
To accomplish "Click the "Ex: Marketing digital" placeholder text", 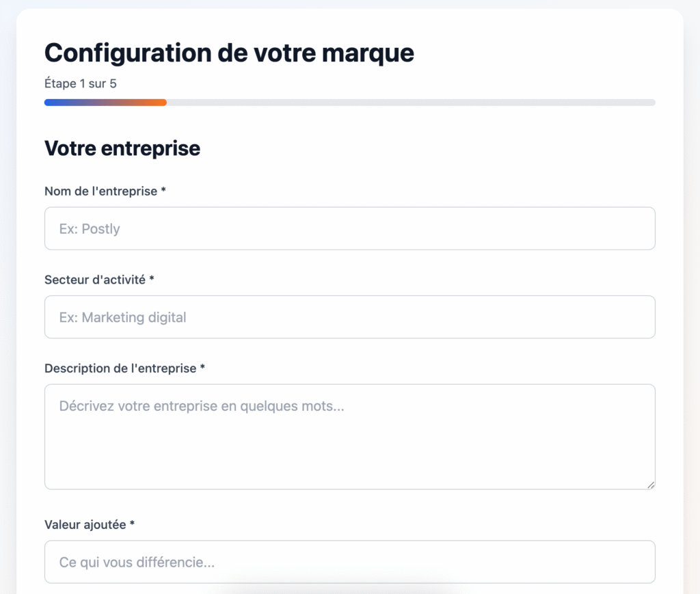I will click(x=122, y=317).
